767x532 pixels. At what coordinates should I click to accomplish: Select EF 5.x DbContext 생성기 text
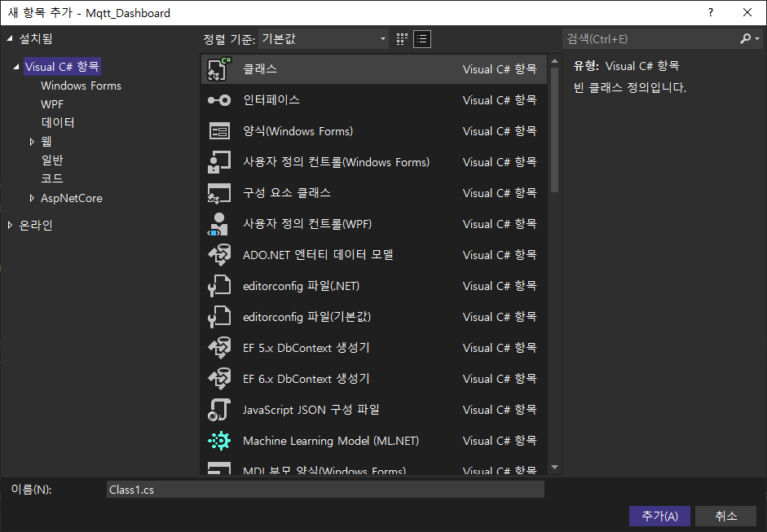306,348
